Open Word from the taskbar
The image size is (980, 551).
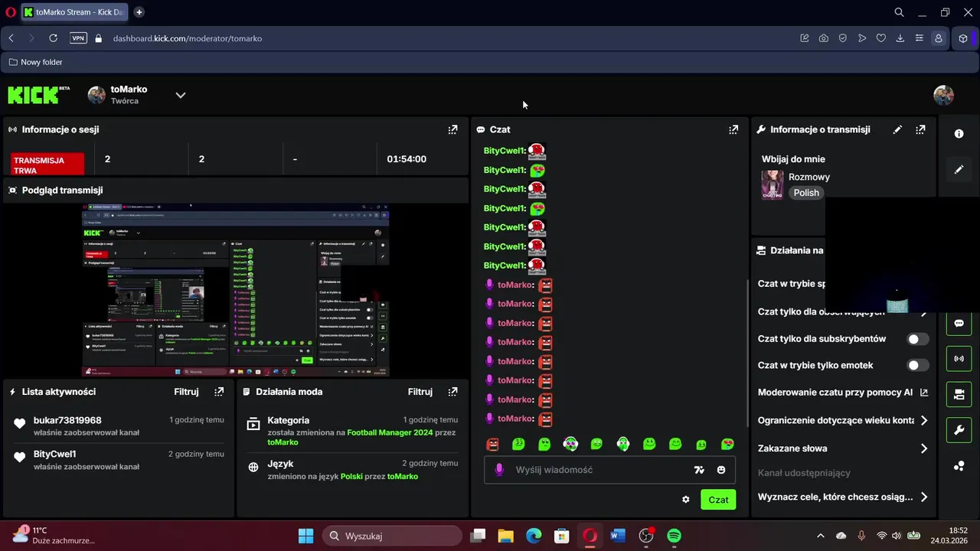pos(618,536)
